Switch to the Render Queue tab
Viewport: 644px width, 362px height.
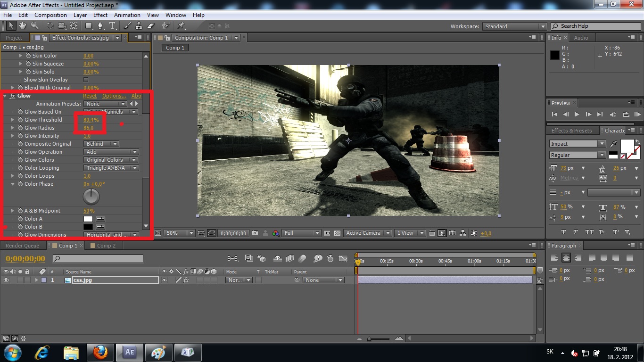click(x=22, y=246)
